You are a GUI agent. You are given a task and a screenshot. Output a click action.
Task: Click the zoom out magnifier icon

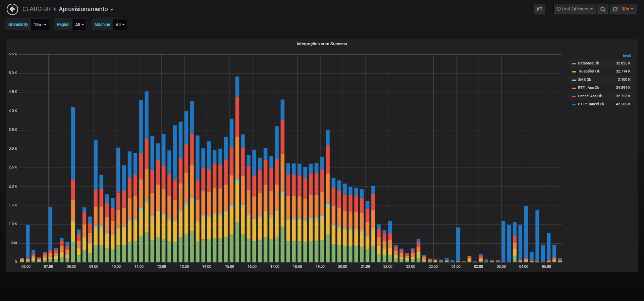(x=603, y=9)
